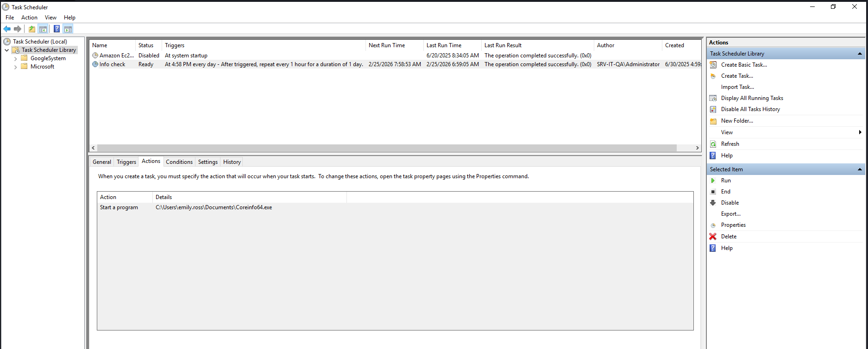The image size is (868, 349).
Task: Click the Create Task icon
Action: click(713, 76)
